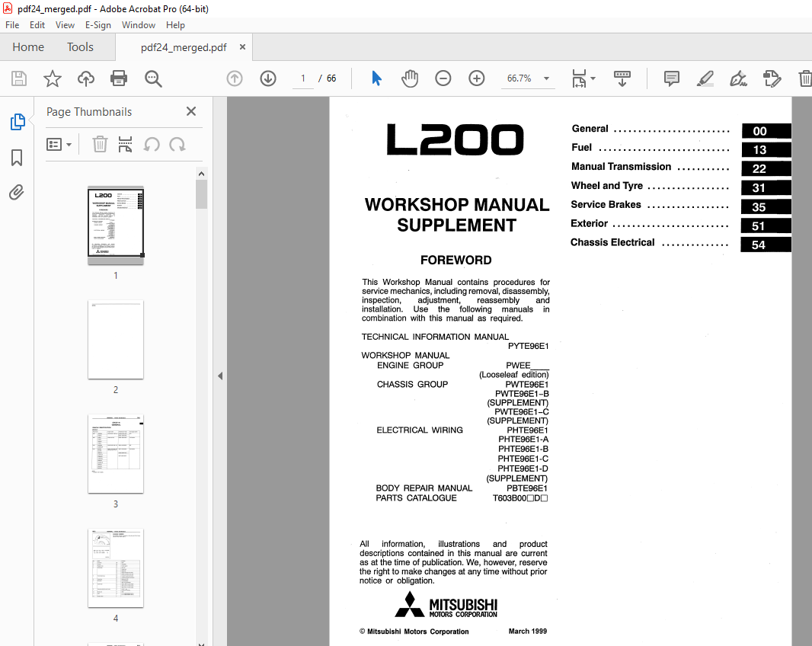Click the General 00 index tab
812x646 pixels.
766,131
